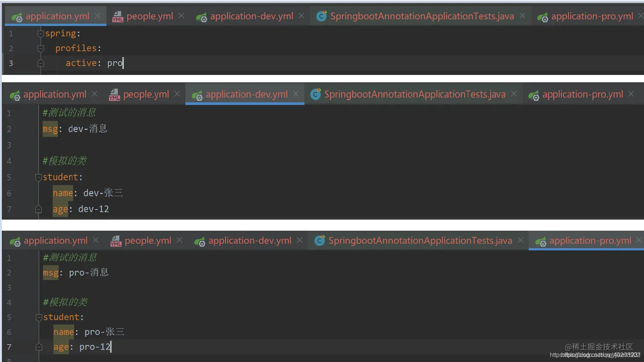Close the active application-dev.yml tab
The image size is (644, 362).
point(296,94)
